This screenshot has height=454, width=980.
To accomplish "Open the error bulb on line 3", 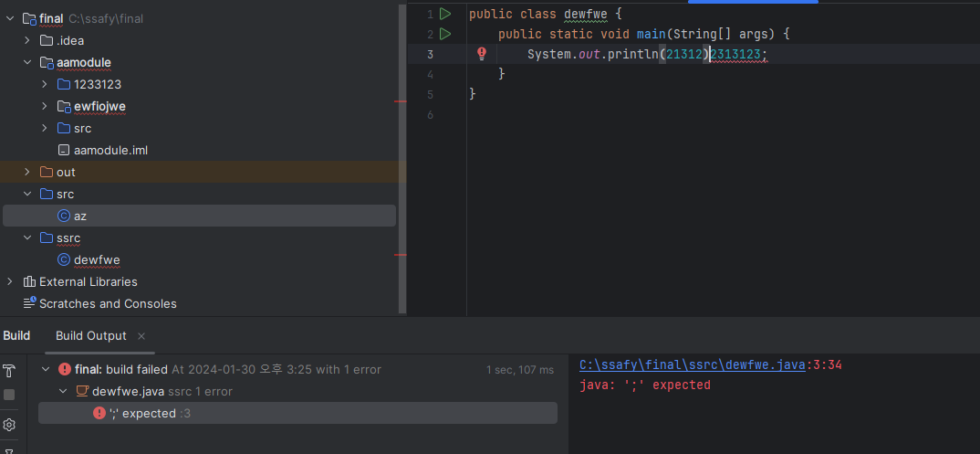I will point(482,54).
